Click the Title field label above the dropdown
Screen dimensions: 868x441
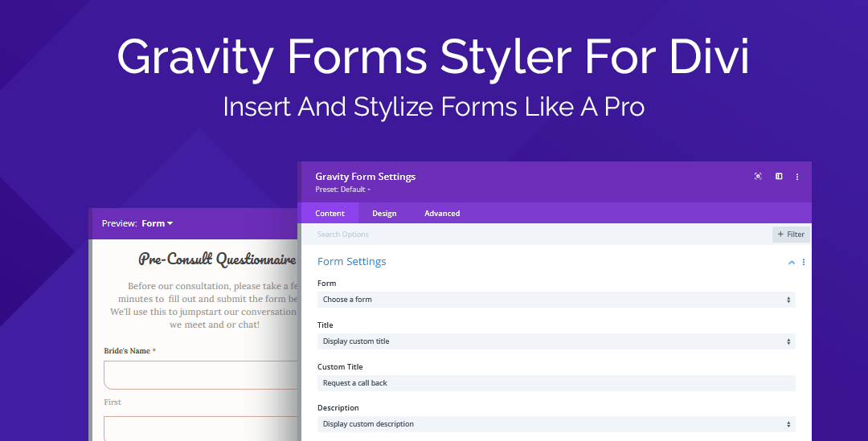[325, 325]
